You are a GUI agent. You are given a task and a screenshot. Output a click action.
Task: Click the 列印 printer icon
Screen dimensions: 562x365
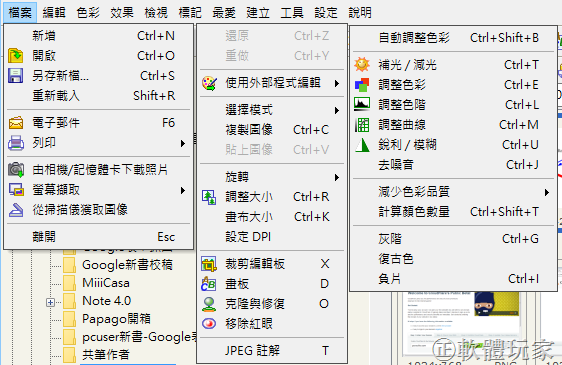16,143
